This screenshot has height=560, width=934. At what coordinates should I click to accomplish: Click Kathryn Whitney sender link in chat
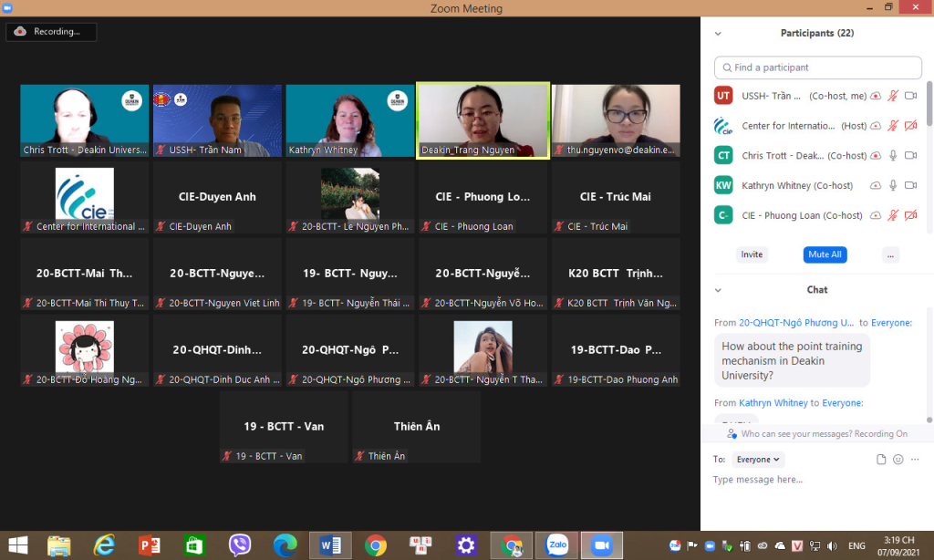[x=773, y=403]
